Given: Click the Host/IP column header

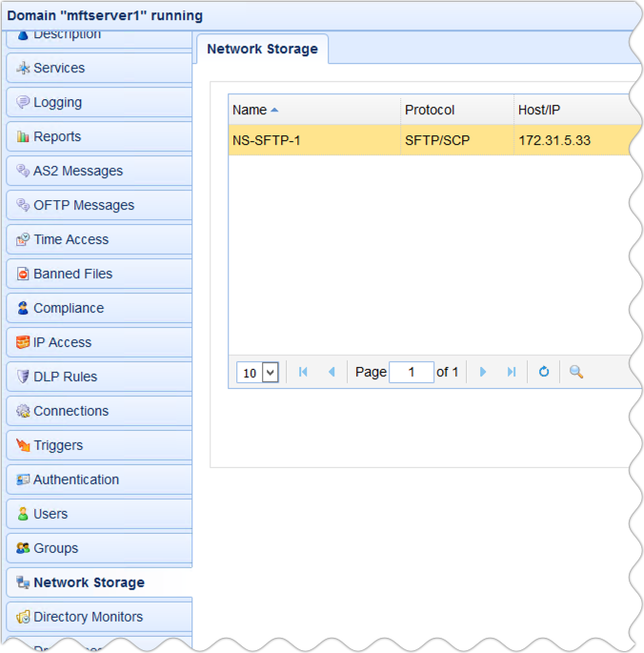Looking at the screenshot, I should [540, 110].
